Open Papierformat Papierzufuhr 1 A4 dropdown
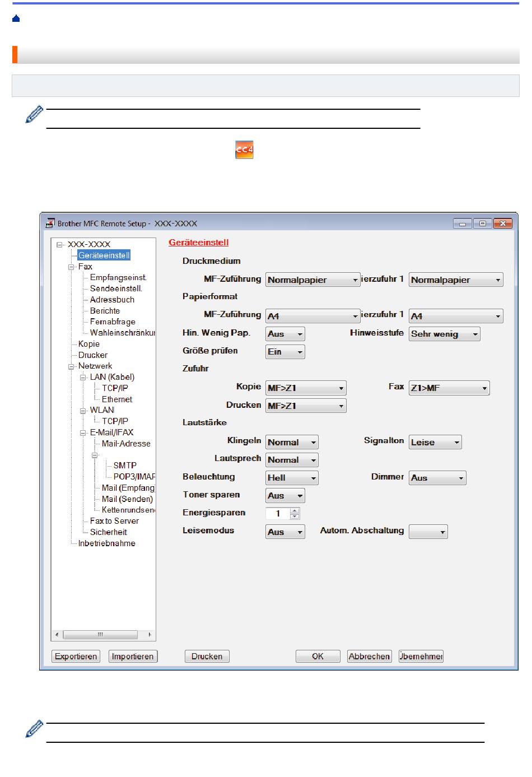 point(456,316)
